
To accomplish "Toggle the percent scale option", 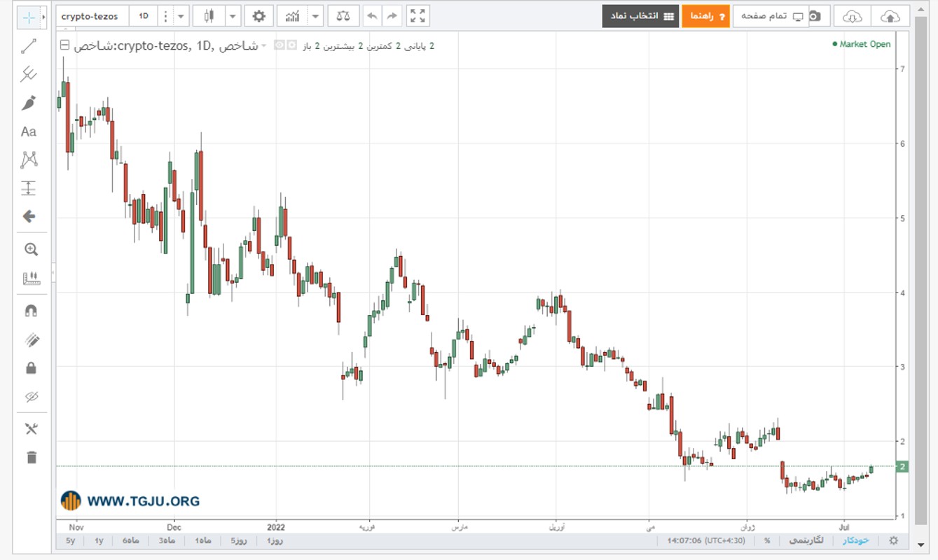I will (x=767, y=540).
